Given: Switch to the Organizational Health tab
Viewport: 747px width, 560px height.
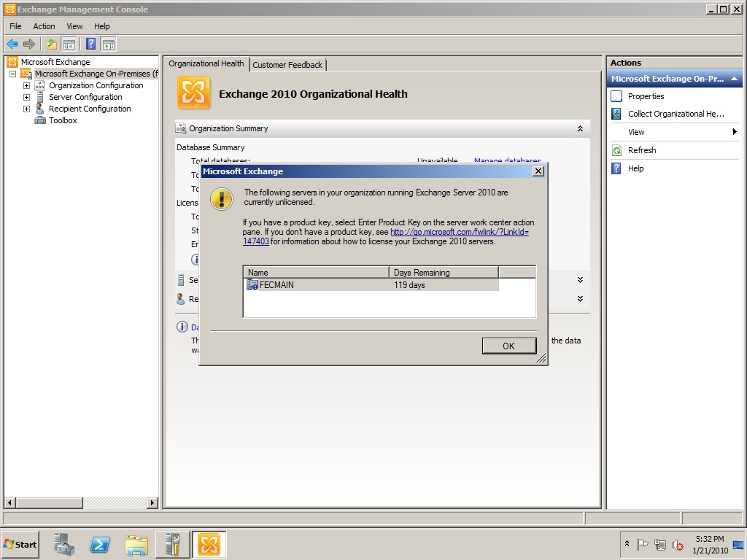Looking at the screenshot, I should point(206,63).
